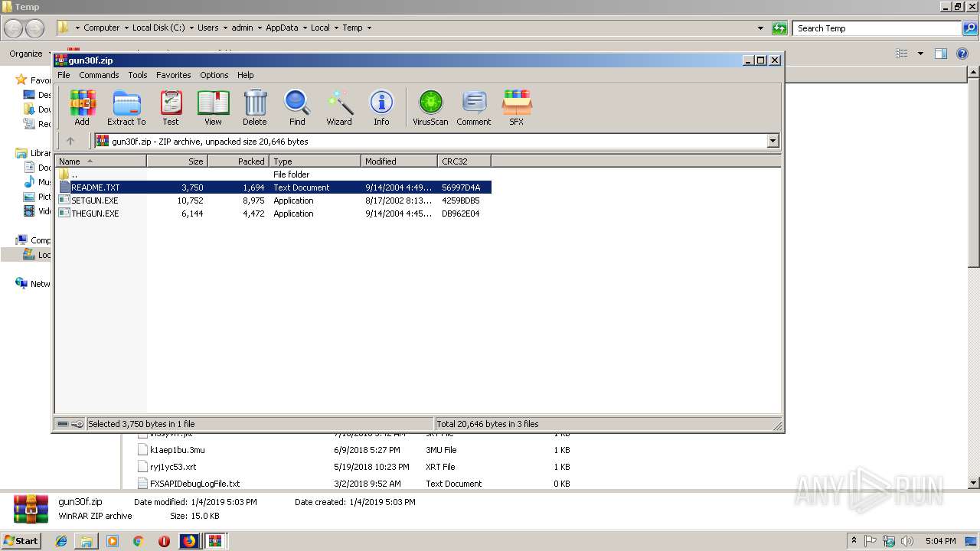Expand the arrow after Local Disk (C:)
Screen dimensions: 980x551
[191, 28]
